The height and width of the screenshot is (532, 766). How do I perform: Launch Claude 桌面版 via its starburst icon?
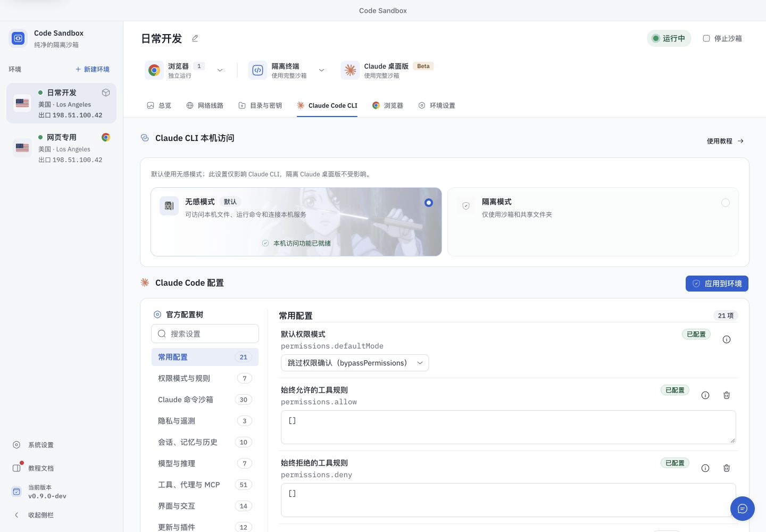pos(350,70)
